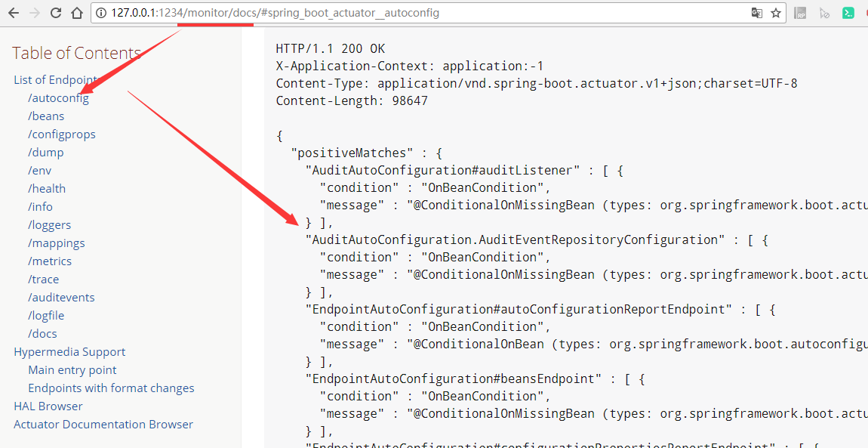Jump to the /logfile endpoint

(x=46, y=316)
